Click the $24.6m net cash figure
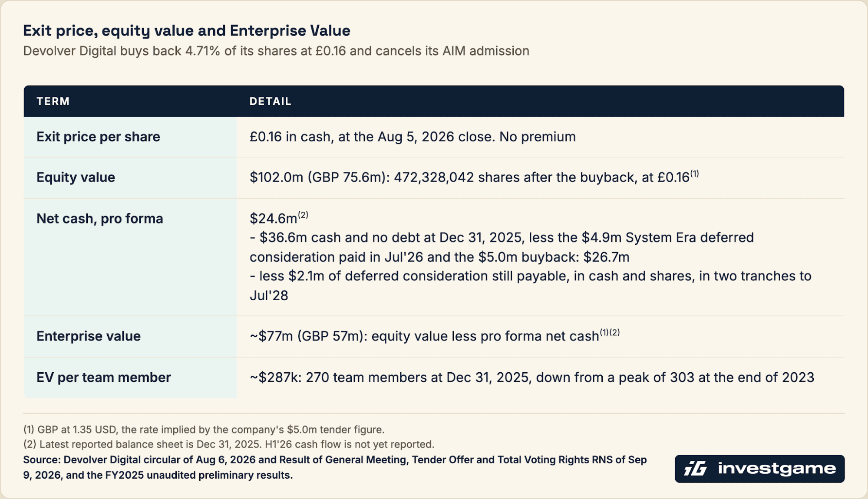868x499 pixels. pyautogui.click(x=279, y=218)
